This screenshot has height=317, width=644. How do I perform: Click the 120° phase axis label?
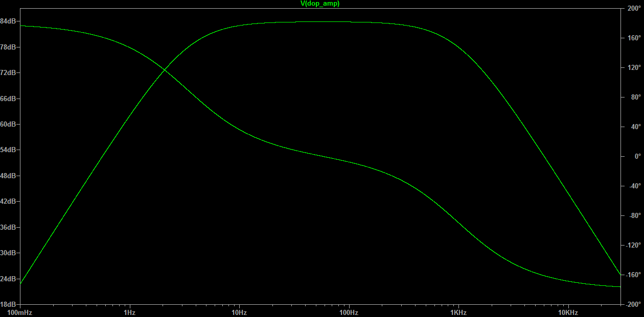coord(633,67)
